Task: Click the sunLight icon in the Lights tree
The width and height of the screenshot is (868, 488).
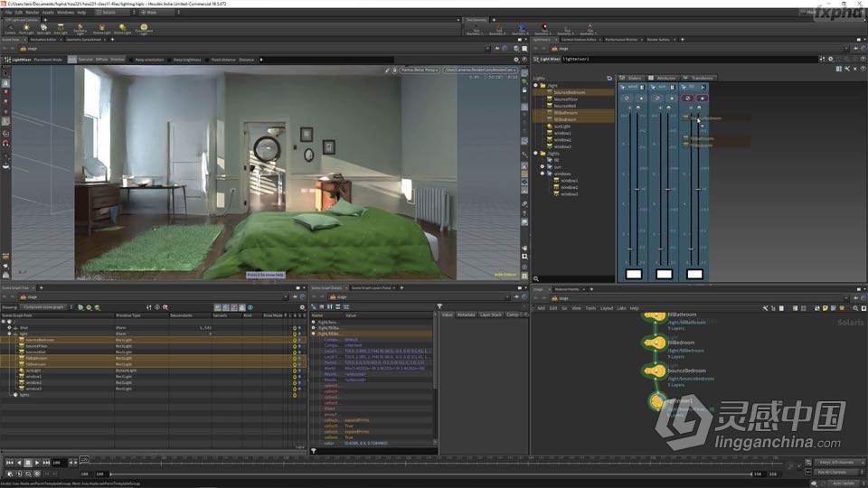Action: point(549,127)
